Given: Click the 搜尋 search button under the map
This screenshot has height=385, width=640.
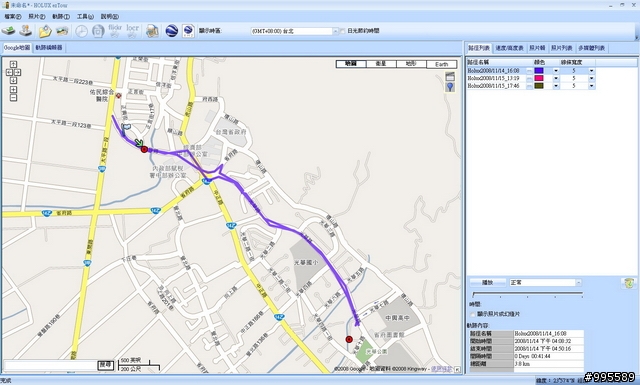Looking at the screenshot, I should [105, 365].
